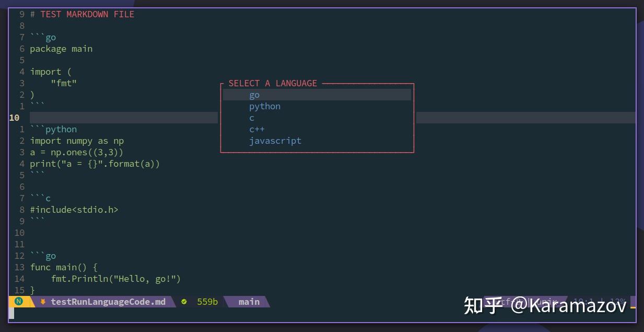Screen dimensions: 644x332
Task: Click the main git branch indicator
Action: [249, 302]
